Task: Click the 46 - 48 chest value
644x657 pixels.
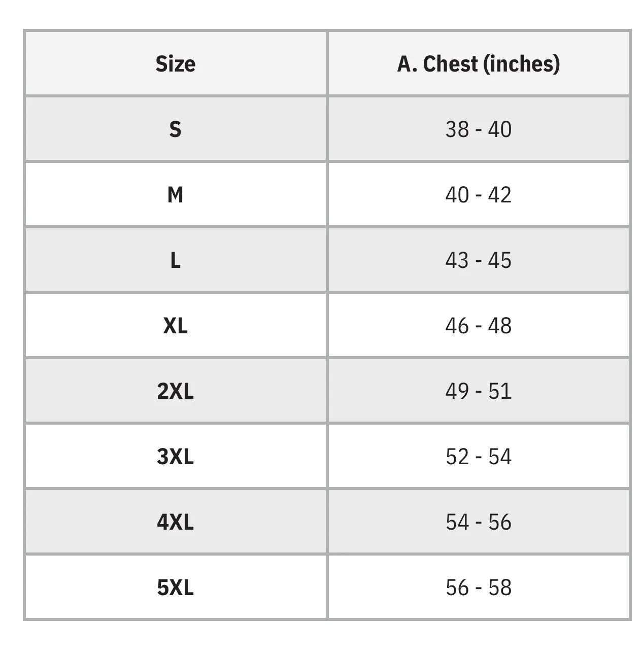Action: pos(478,325)
